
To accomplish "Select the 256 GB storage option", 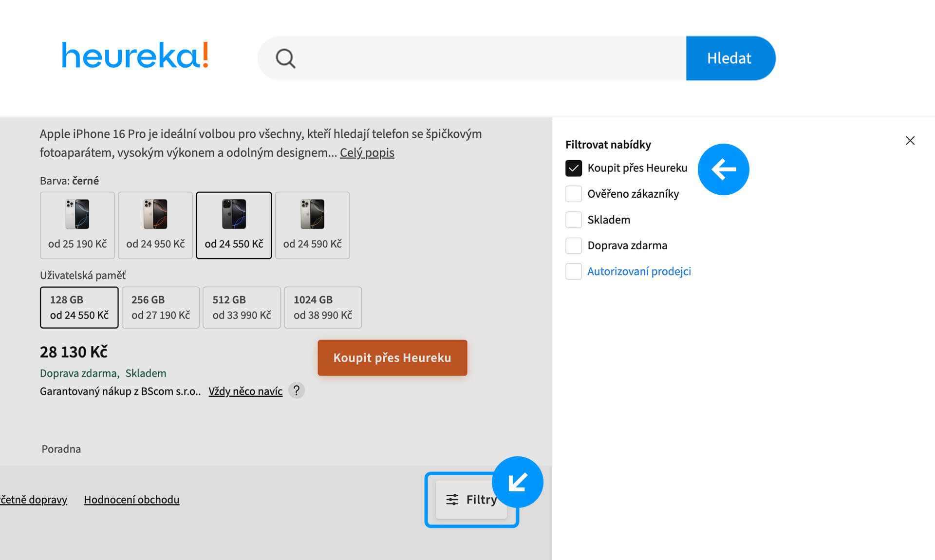I will point(160,307).
